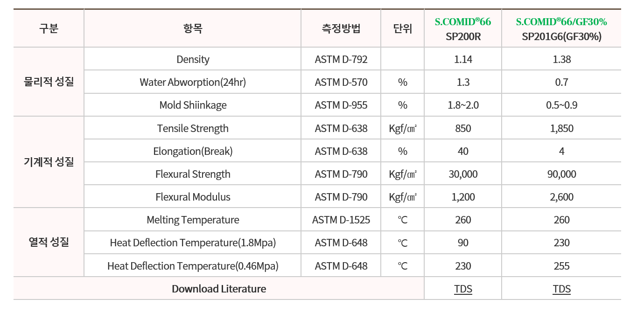Open the TDS link for SP201G6(GF30%)
Image resolution: width=644 pixels, height=313 pixels.
[x=561, y=289]
